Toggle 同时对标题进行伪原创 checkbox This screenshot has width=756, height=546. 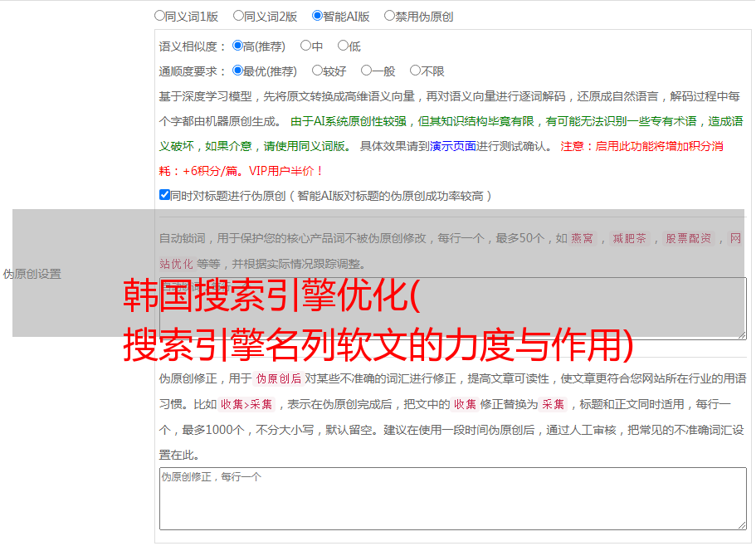pyautogui.click(x=164, y=195)
